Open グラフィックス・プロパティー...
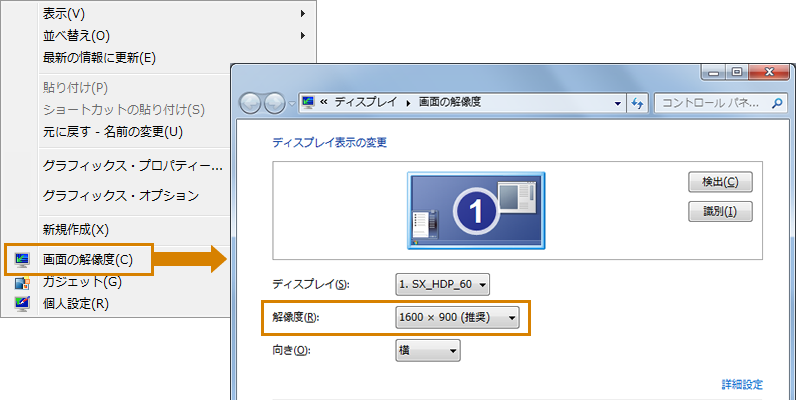Image resolution: width=796 pixels, height=400 pixels. point(132,165)
